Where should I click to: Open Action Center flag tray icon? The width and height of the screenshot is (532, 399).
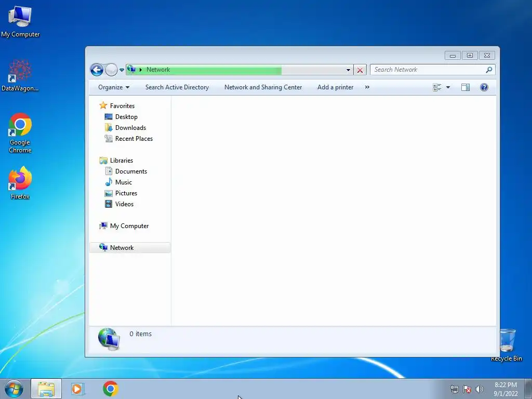(x=467, y=389)
